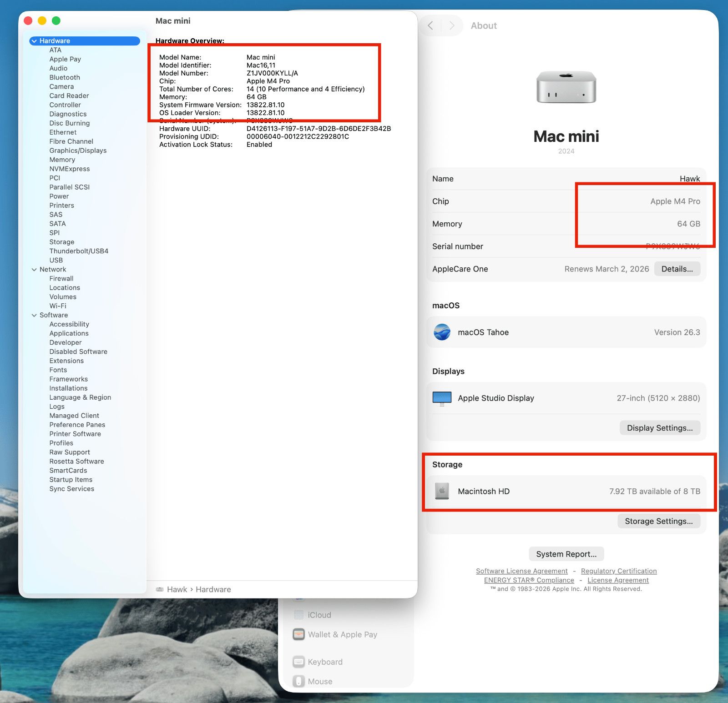Go forward in System Settings
Screen dimensions: 728x703
coord(452,25)
